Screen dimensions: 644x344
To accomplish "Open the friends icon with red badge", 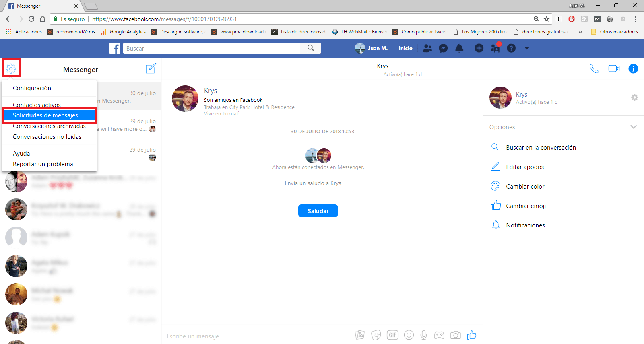I will click(495, 48).
